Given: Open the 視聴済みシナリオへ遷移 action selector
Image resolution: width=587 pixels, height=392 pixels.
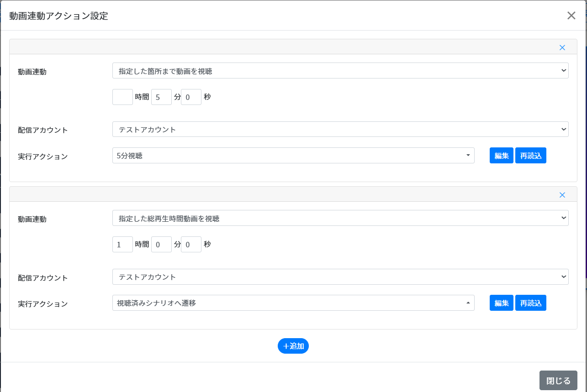Looking at the screenshot, I should coord(293,303).
